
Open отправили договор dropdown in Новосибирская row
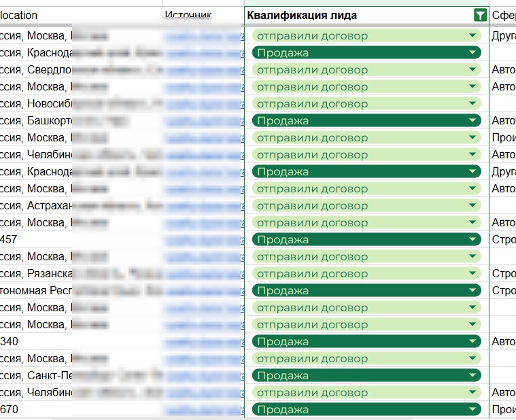pyautogui.click(x=472, y=104)
